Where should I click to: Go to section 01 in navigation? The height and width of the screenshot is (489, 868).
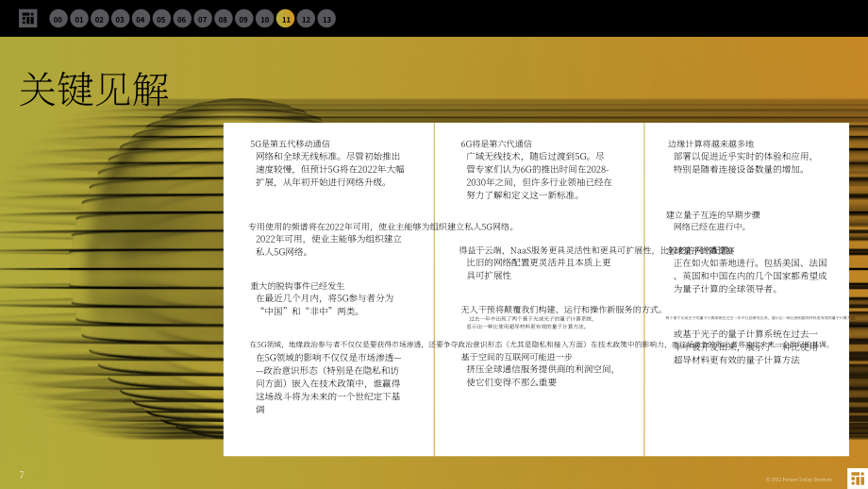point(79,19)
